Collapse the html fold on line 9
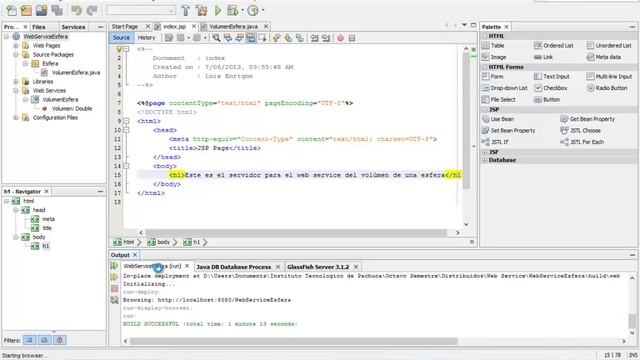 [x=126, y=121]
